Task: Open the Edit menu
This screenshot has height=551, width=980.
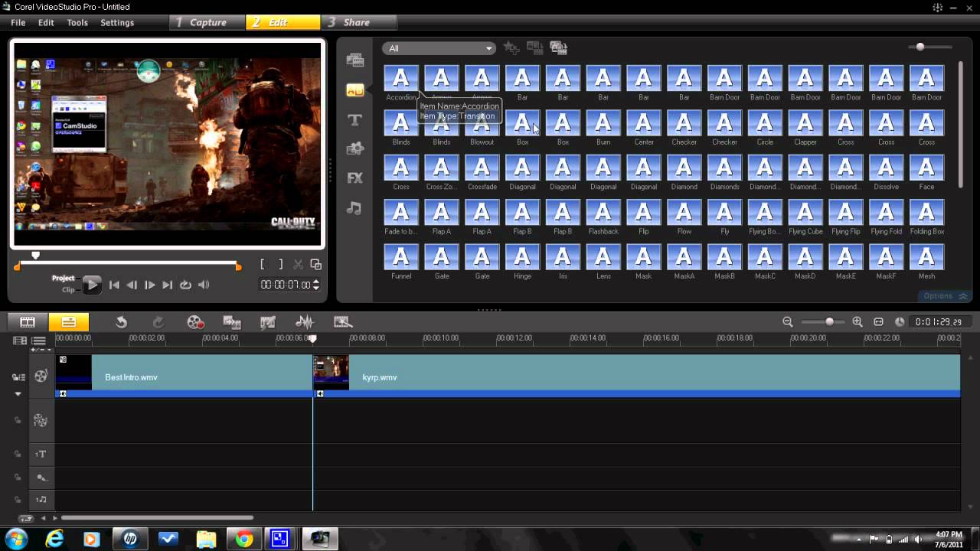Action: pos(46,23)
